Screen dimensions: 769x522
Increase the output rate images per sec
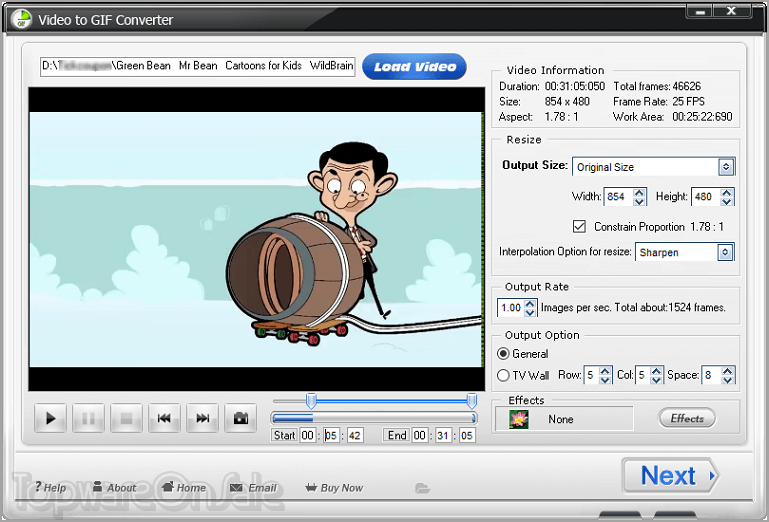tap(530, 304)
